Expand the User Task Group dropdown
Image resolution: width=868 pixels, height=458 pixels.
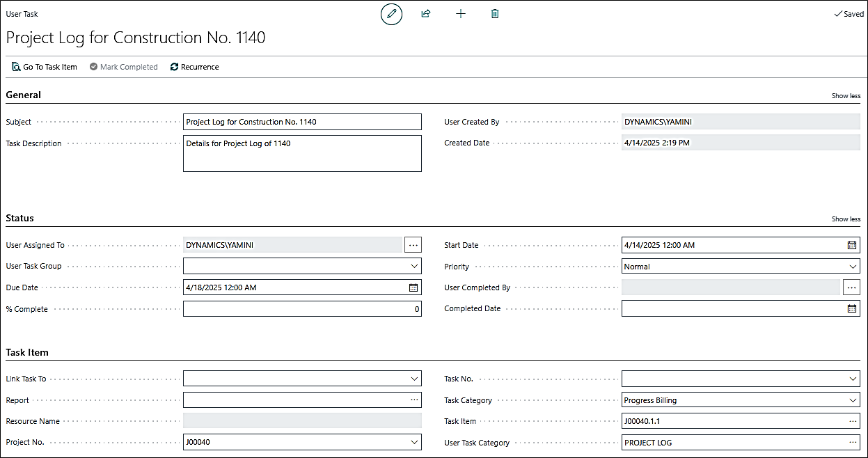point(415,266)
